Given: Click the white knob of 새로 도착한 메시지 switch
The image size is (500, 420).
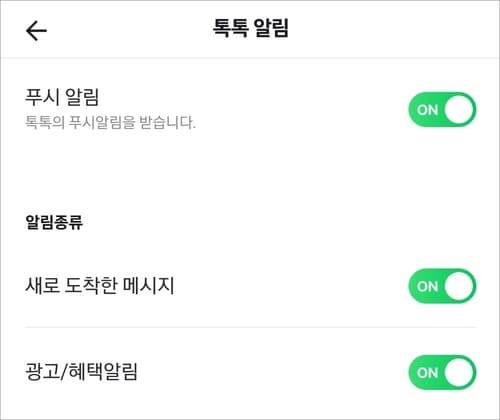Looking at the screenshot, I should click(x=459, y=286).
